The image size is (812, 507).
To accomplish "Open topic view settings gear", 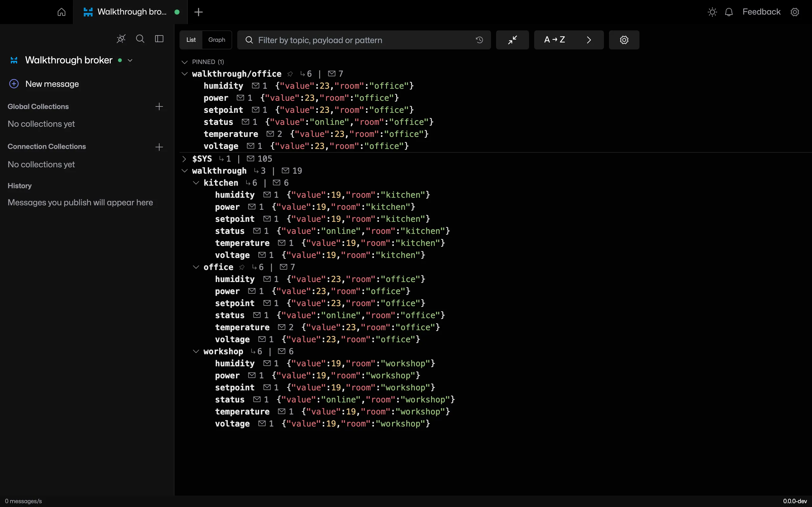I will coord(624,40).
